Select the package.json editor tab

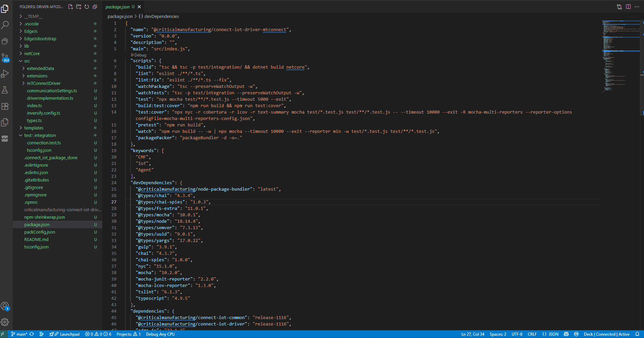pos(123,7)
